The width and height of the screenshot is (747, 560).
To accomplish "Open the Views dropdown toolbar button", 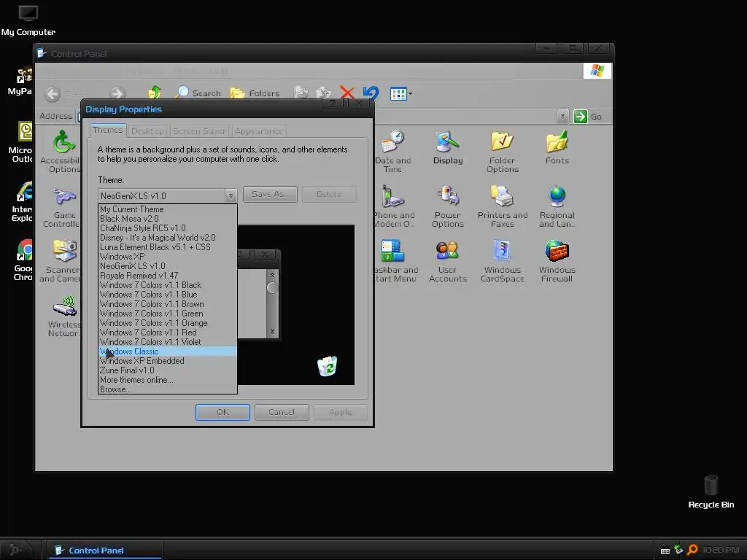I will (400, 93).
